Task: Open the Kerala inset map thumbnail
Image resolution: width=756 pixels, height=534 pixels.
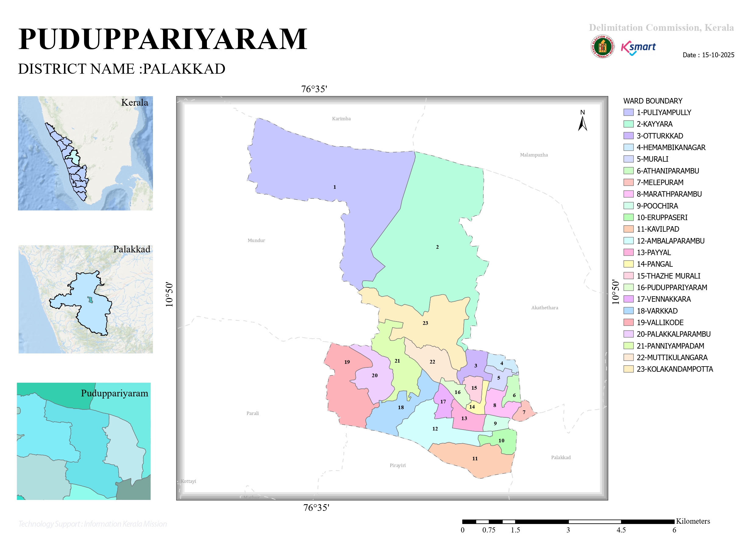Action: (85, 153)
